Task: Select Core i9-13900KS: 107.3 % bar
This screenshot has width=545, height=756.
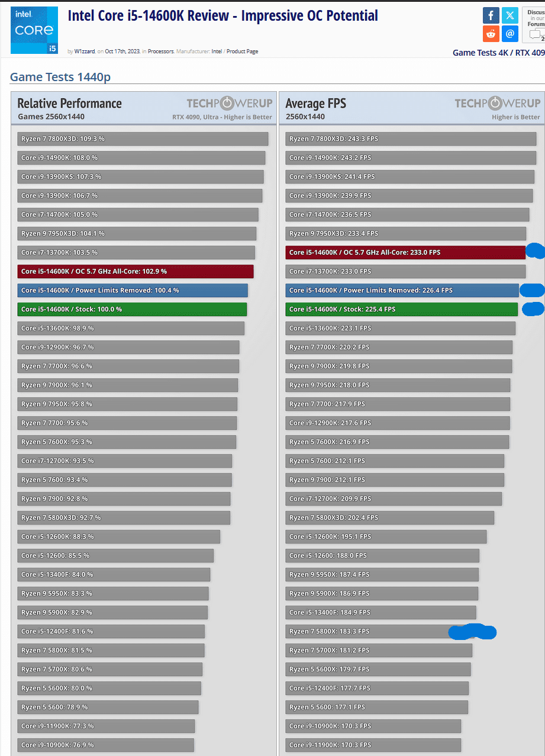Action: pyautogui.click(x=140, y=176)
